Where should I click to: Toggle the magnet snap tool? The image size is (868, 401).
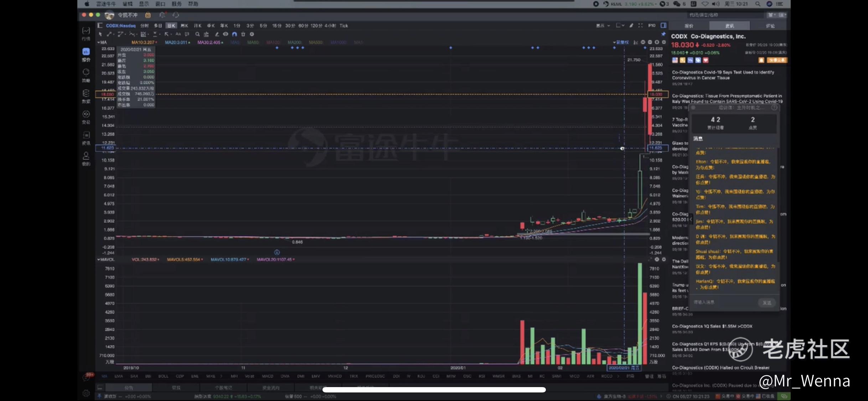tap(234, 34)
